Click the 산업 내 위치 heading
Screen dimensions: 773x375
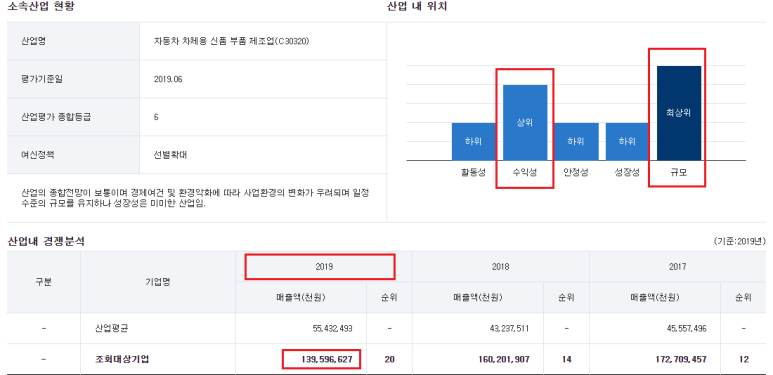click(418, 7)
